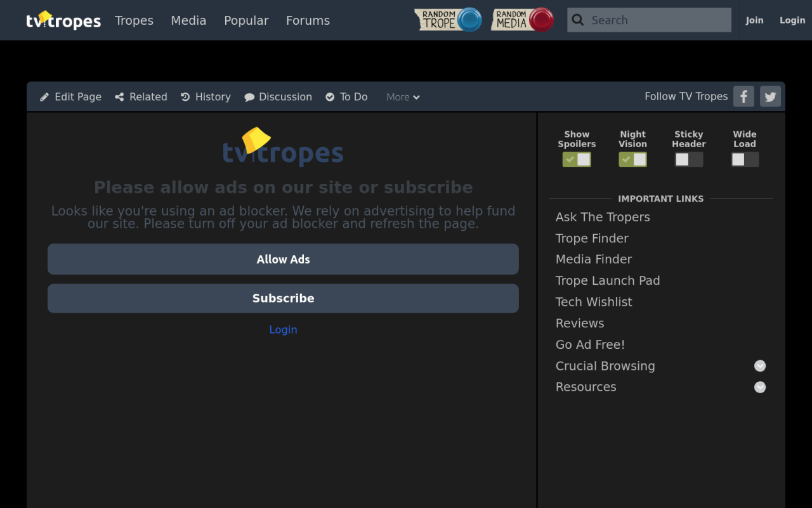
Task: Open the Trope Finder link
Action: pyautogui.click(x=592, y=238)
